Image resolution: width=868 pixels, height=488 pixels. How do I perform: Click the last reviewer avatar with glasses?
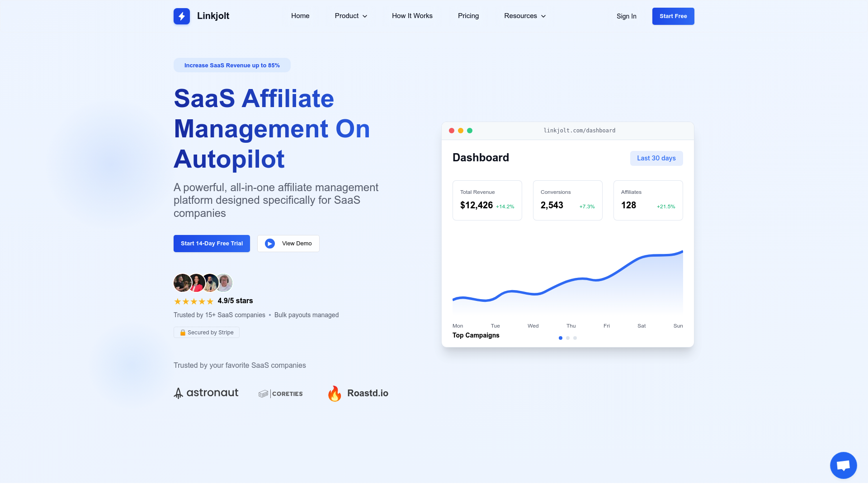(224, 283)
